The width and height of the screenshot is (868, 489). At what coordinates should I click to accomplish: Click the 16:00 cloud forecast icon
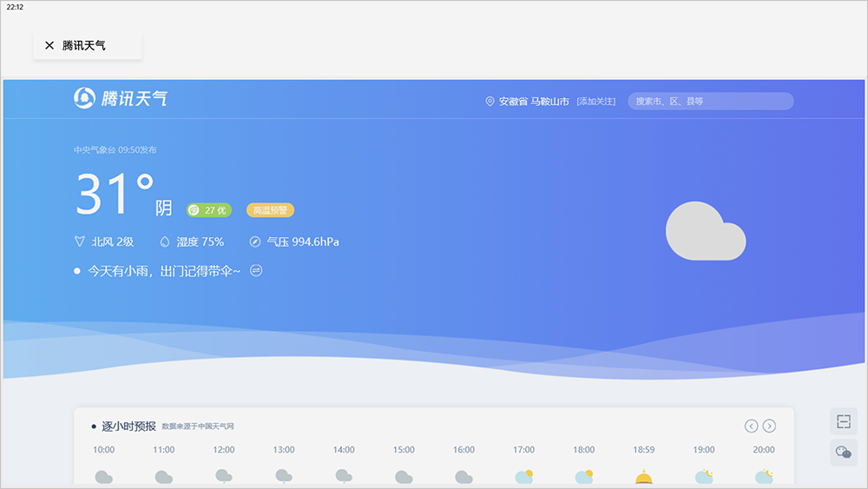point(464,477)
